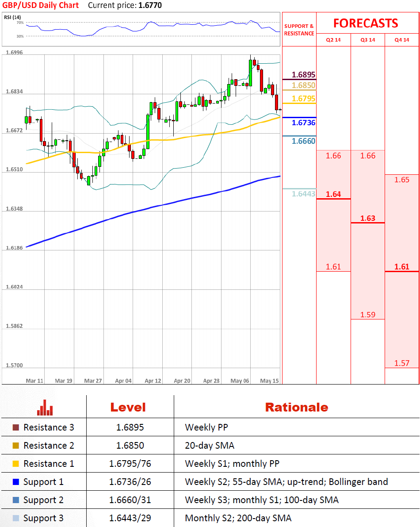Click the 1.6895 level table cell
The image size is (420, 527).
[130, 427]
